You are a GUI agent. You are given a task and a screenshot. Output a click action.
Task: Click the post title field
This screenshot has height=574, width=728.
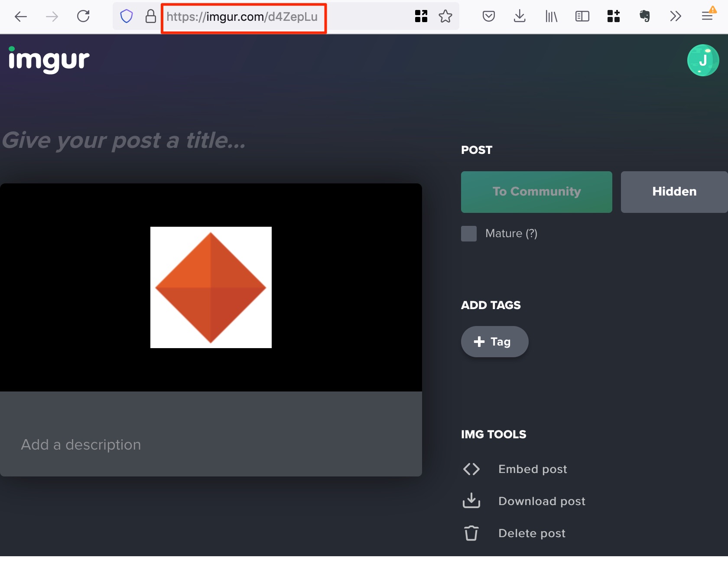[x=124, y=140]
